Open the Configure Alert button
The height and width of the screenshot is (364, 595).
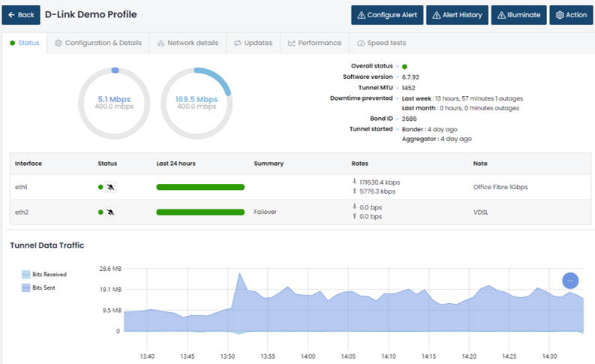[x=387, y=15]
